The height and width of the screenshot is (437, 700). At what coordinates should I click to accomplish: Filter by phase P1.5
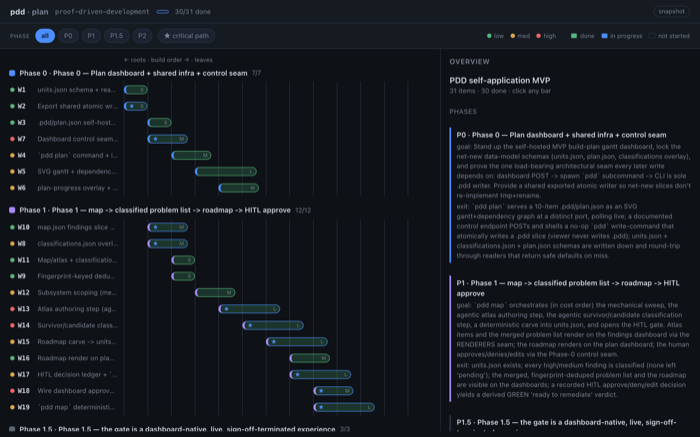point(117,36)
